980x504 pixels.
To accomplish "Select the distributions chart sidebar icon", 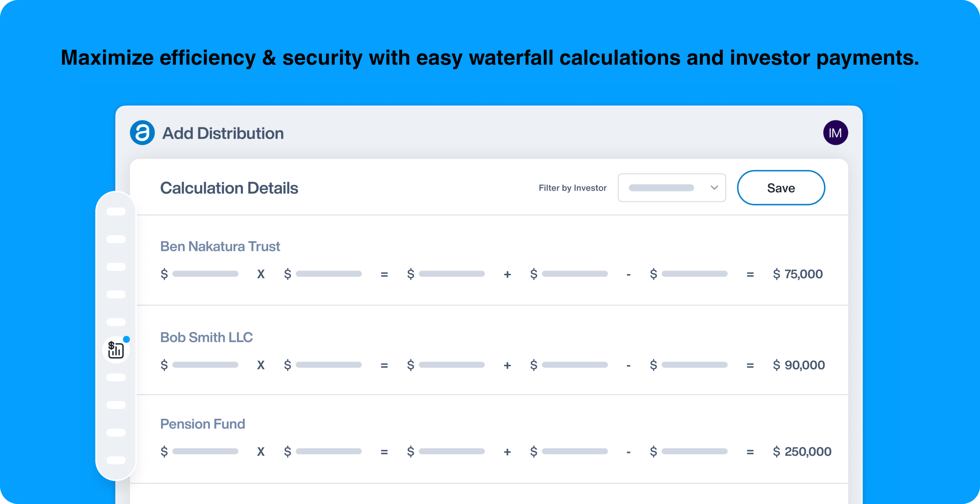I will pos(116,350).
